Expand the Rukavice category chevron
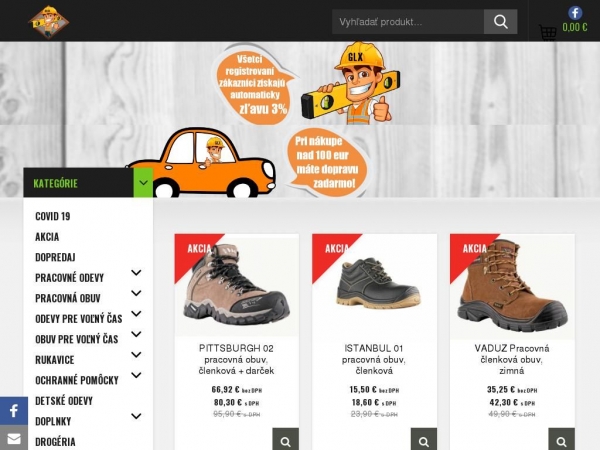The height and width of the screenshot is (450, 600). coord(136,356)
